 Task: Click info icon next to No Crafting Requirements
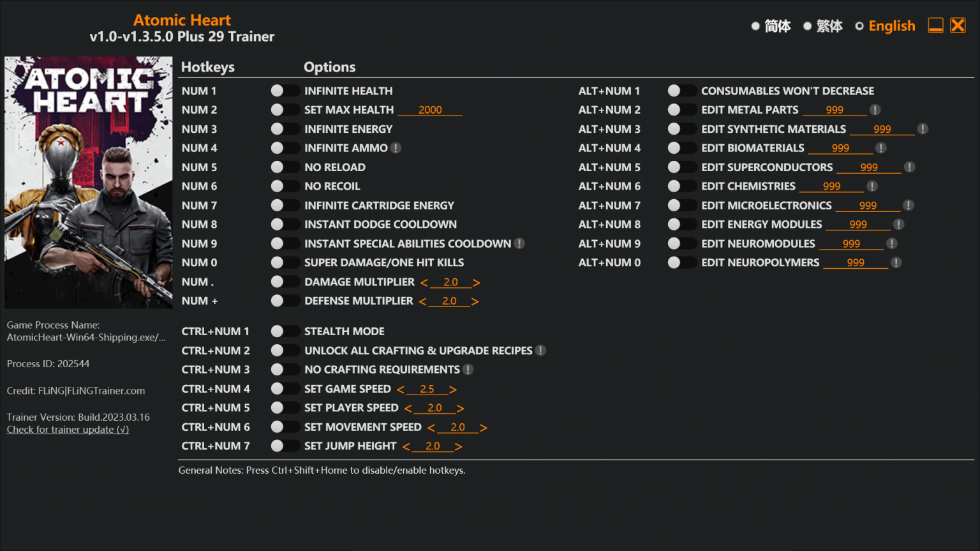[468, 370]
